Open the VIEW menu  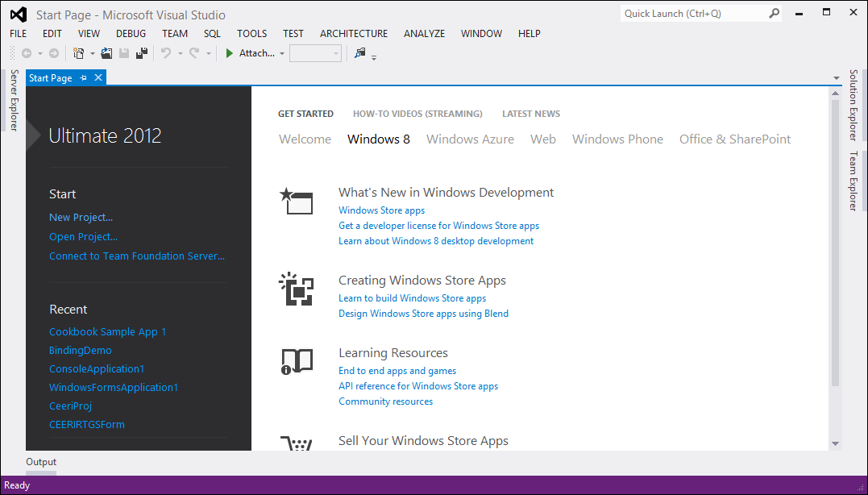coord(89,33)
